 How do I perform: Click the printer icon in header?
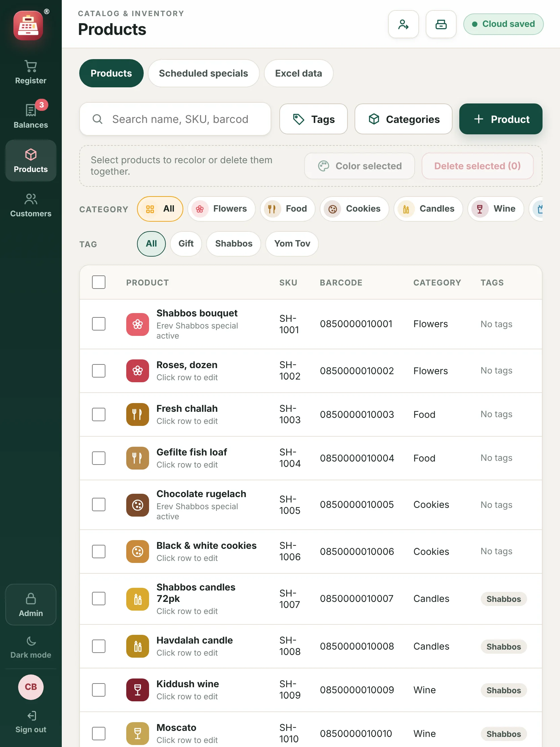(441, 24)
